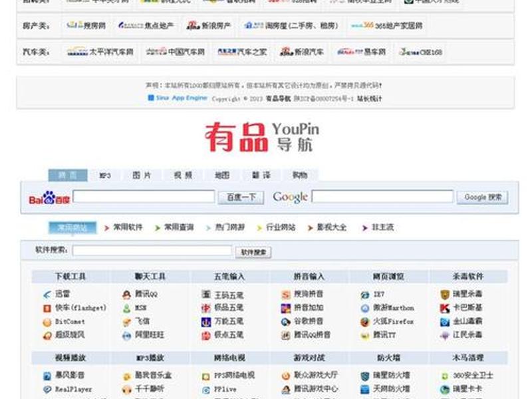
Task: Open the BitComet icon
Action: click(47, 322)
